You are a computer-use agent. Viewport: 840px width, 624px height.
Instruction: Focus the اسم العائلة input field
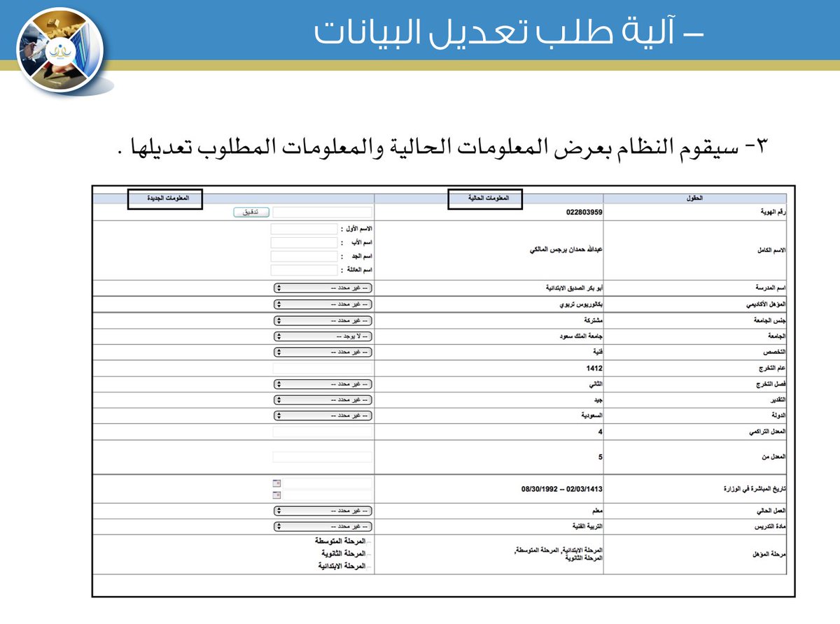coord(304,269)
